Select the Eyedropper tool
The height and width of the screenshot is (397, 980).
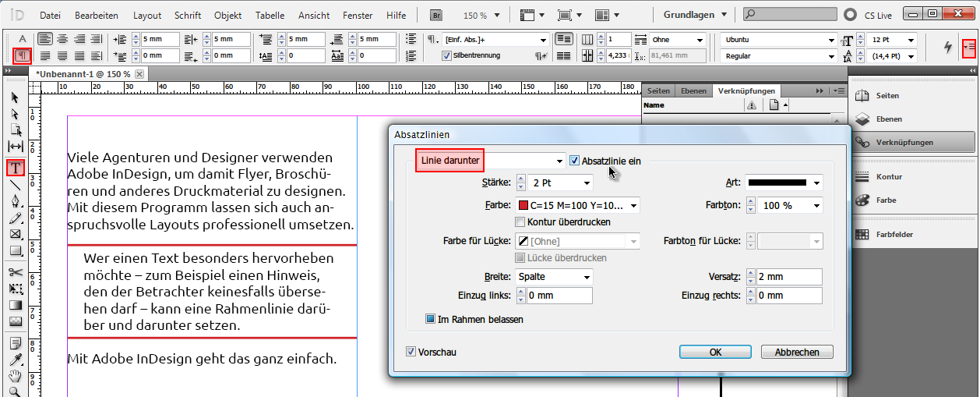click(x=15, y=360)
